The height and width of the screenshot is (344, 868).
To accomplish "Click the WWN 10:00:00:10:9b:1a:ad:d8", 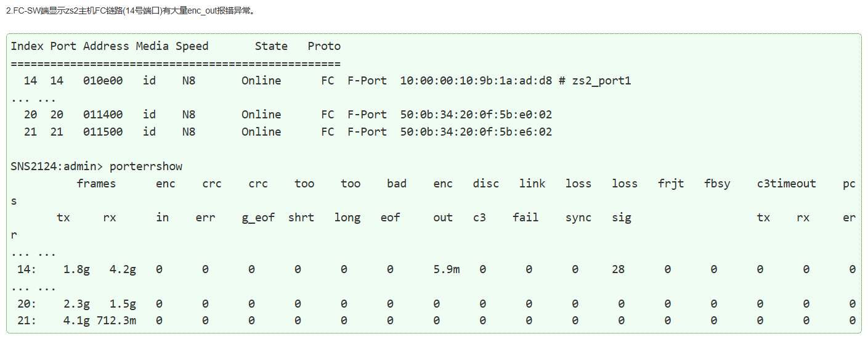I will pyautogui.click(x=476, y=81).
